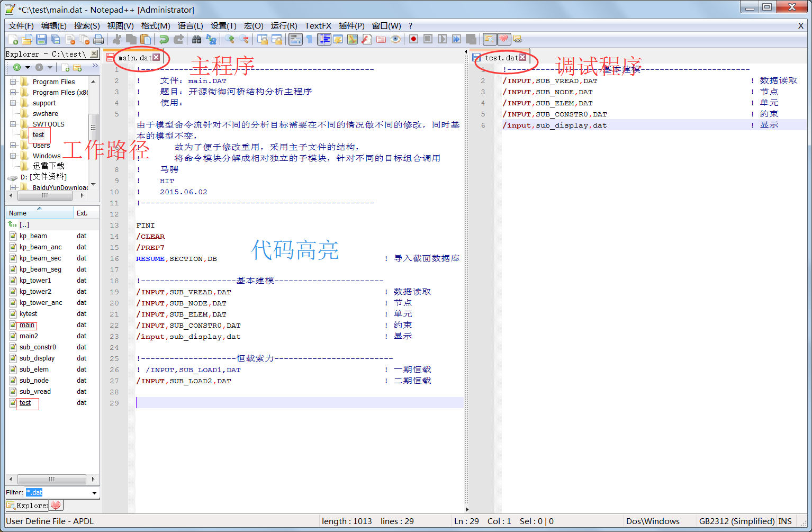812x532 pixels.
Task: Click the Replace toolbar icon
Action: click(x=211, y=39)
